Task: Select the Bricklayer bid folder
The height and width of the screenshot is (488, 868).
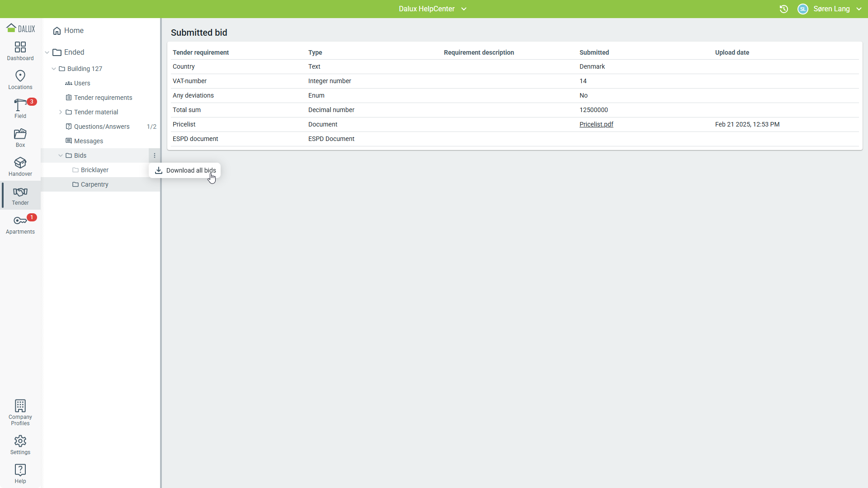Action: coord(94,170)
